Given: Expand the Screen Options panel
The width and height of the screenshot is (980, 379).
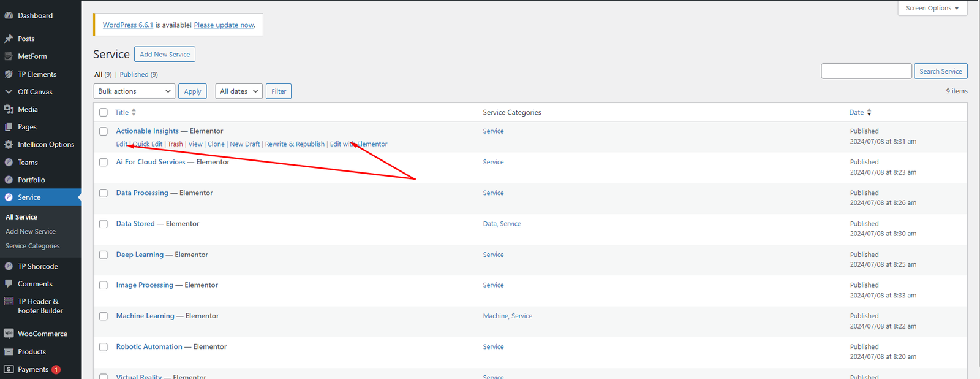Looking at the screenshot, I should 932,8.
